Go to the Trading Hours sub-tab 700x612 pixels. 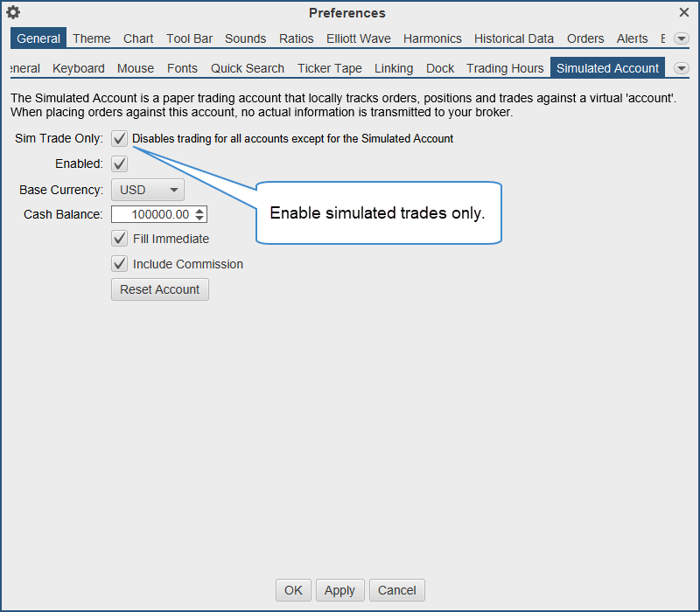click(505, 68)
